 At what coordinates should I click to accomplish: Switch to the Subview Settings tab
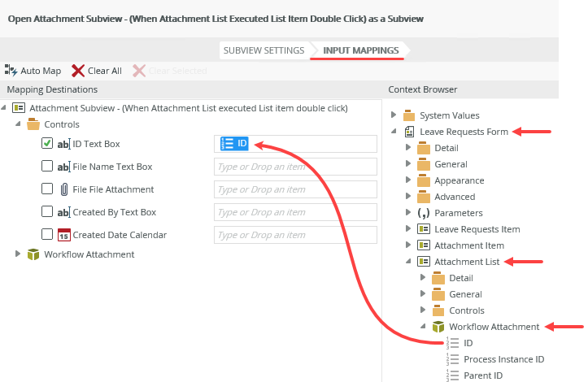(x=263, y=50)
